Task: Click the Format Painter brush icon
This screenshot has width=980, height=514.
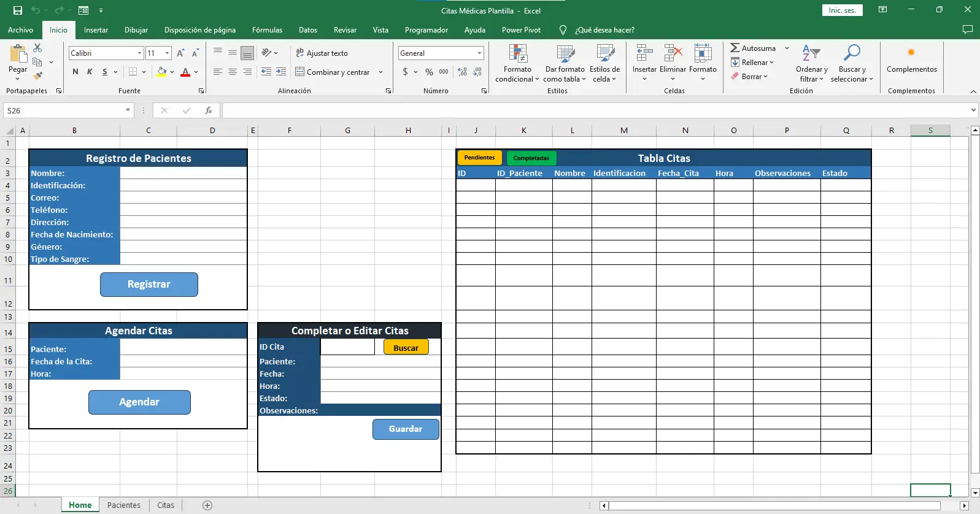Action: [37, 75]
